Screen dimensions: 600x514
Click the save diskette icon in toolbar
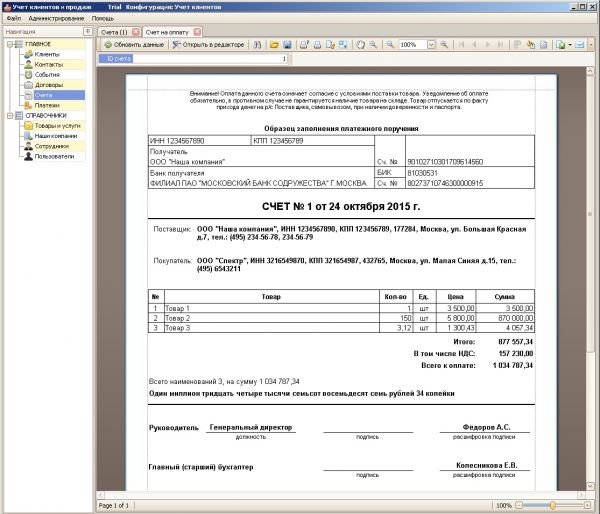click(x=286, y=46)
